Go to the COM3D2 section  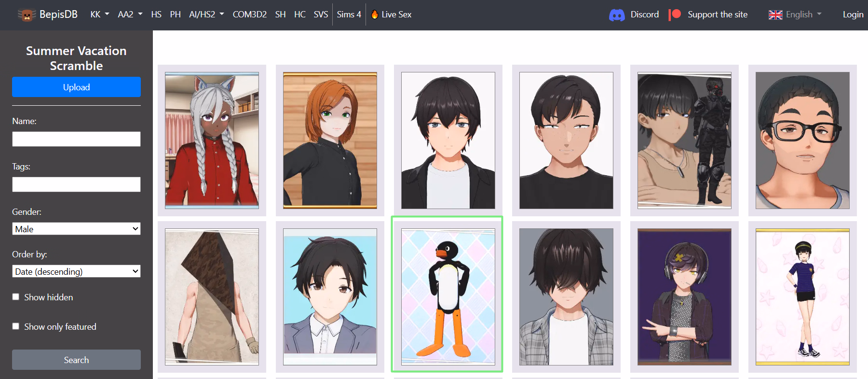(x=249, y=14)
